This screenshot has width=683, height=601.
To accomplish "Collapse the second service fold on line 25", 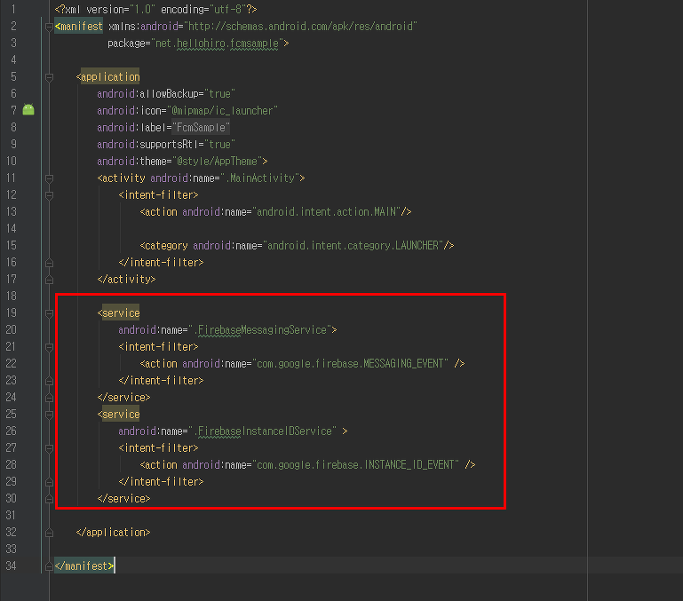I will click(x=49, y=415).
